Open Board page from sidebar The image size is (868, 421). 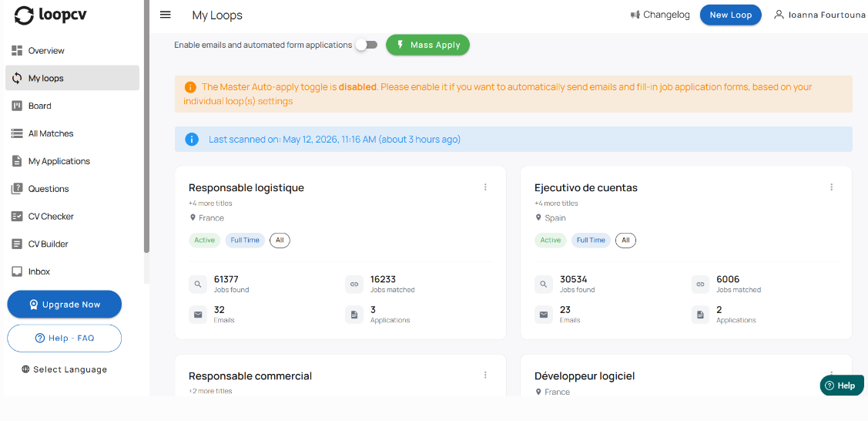[72, 106]
